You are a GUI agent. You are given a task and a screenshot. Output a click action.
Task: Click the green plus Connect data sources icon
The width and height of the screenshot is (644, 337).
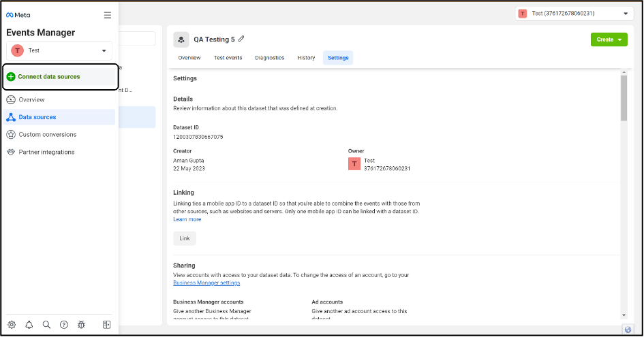pos(11,77)
